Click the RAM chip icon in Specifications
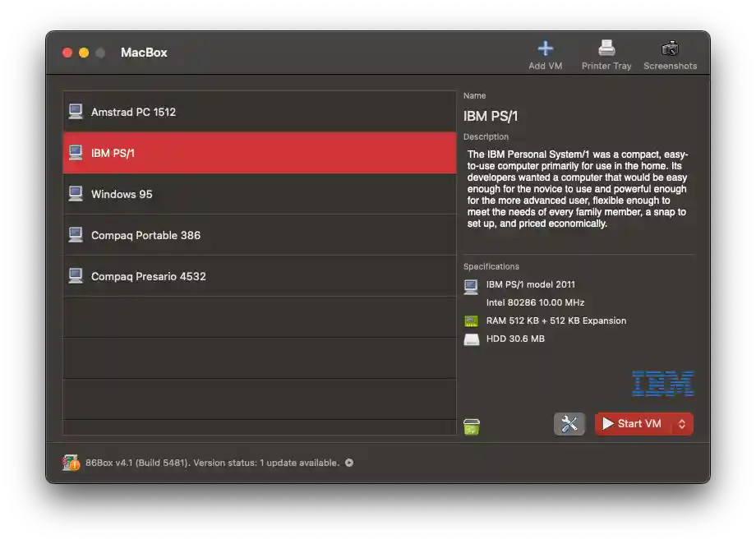Screen dimensions: 756x544 [x=471, y=320]
